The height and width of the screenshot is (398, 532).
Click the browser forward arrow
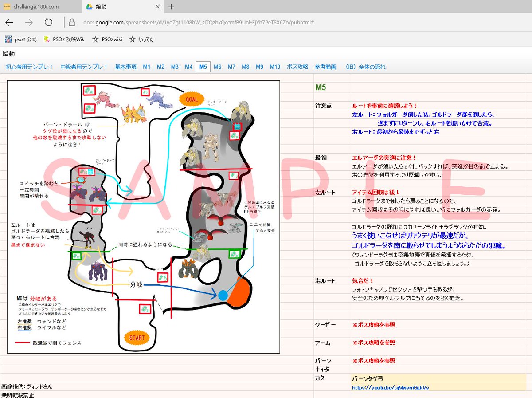[x=29, y=22]
